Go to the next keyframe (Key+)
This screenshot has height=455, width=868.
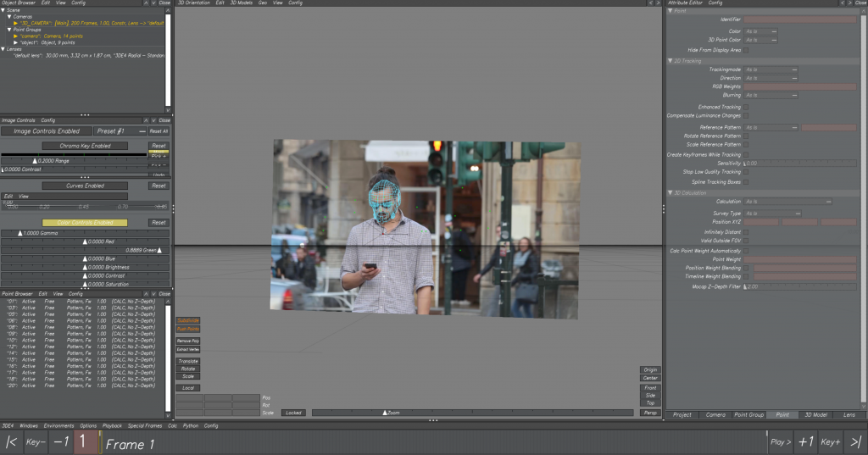click(831, 442)
